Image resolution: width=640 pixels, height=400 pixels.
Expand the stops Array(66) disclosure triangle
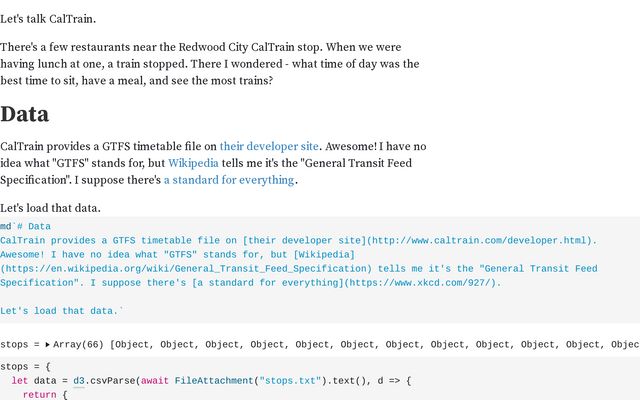click(x=47, y=344)
